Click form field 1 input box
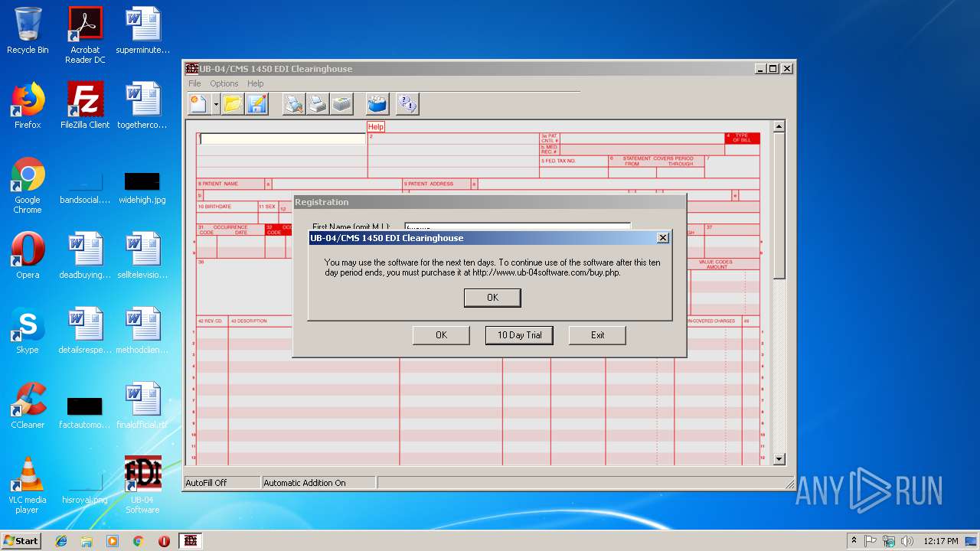The width and height of the screenshot is (980, 551). click(x=283, y=139)
